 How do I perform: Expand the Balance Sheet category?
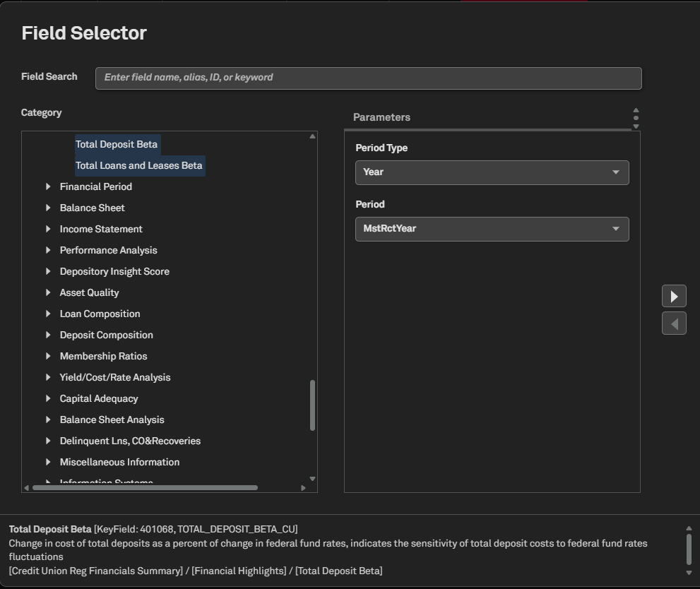48,208
